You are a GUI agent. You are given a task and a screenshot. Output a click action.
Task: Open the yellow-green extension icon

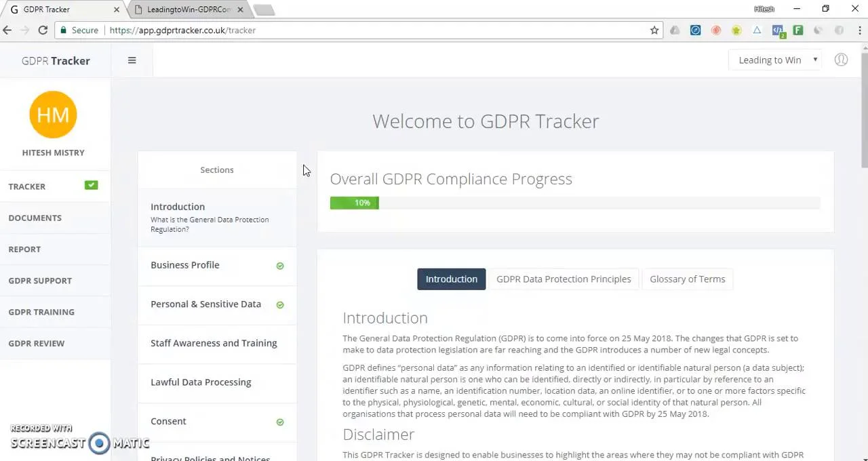(x=736, y=30)
